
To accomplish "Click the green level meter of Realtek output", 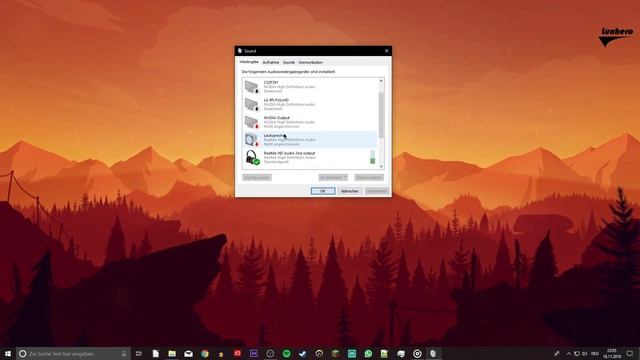I will point(373,157).
